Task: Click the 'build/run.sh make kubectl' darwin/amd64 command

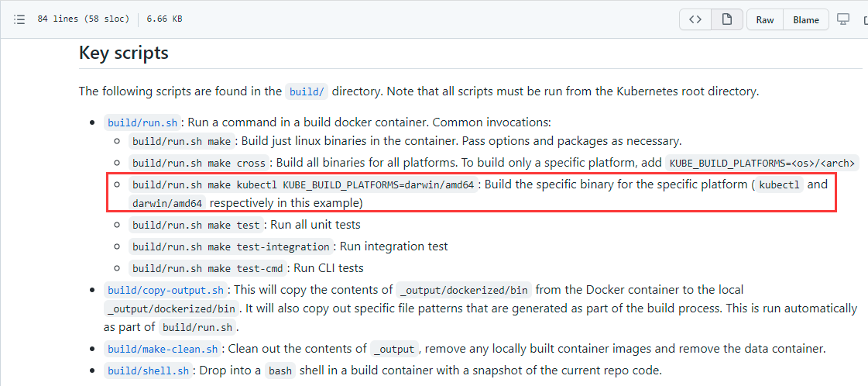Action: coord(303,184)
